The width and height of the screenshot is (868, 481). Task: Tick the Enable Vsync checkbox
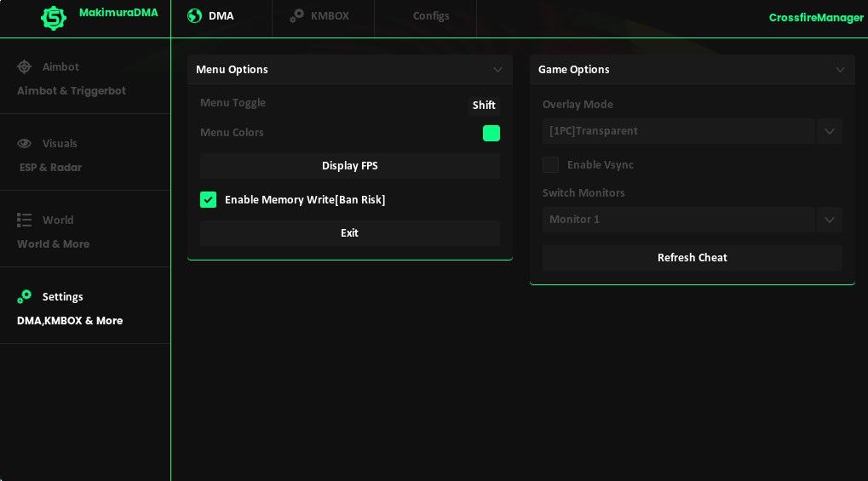coord(551,165)
